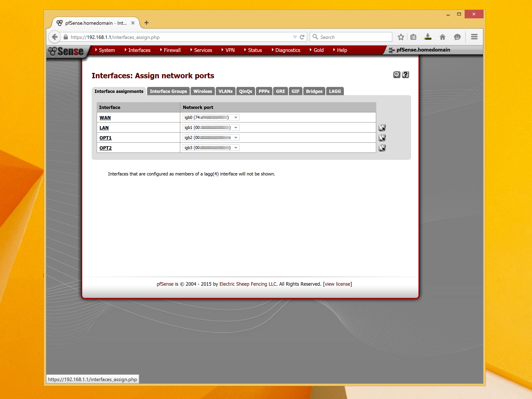The height and width of the screenshot is (399, 532).
Task: Click the help question mark icon
Action: pyautogui.click(x=405, y=75)
